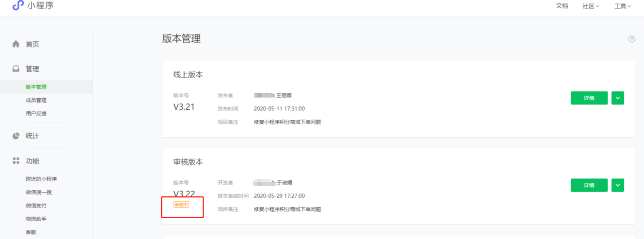Open 附近的小程序 feature link
Image resolution: width=644 pixels, height=239 pixels.
[41, 179]
